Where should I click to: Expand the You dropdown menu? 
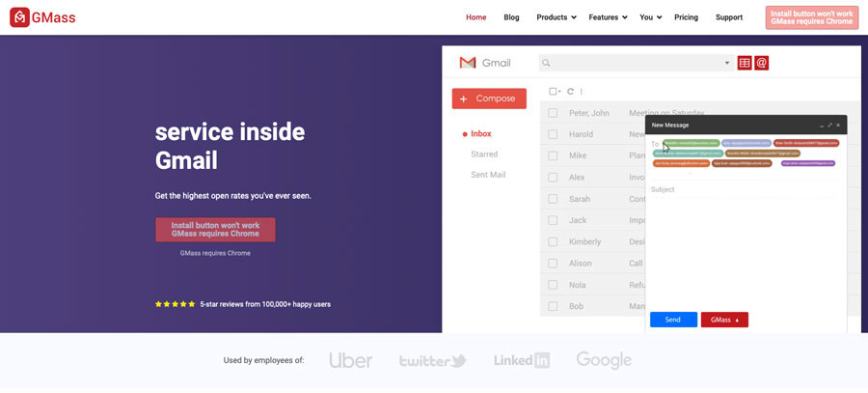(x=650, y=17)
